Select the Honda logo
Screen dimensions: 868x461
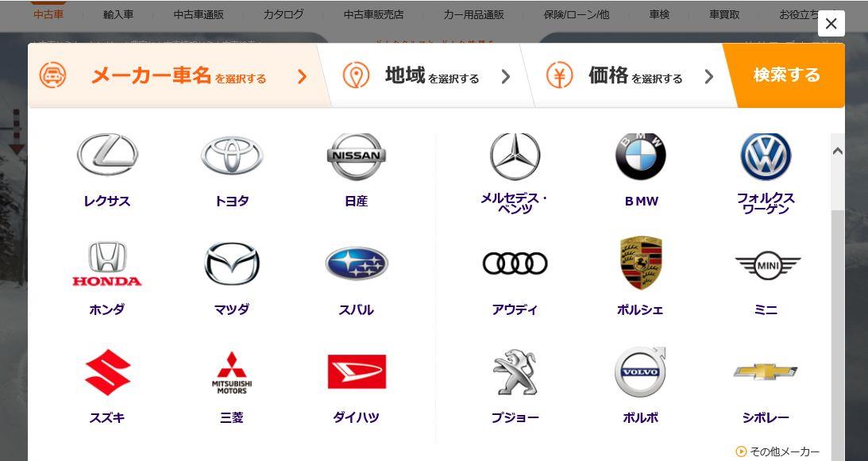[107, 263]
